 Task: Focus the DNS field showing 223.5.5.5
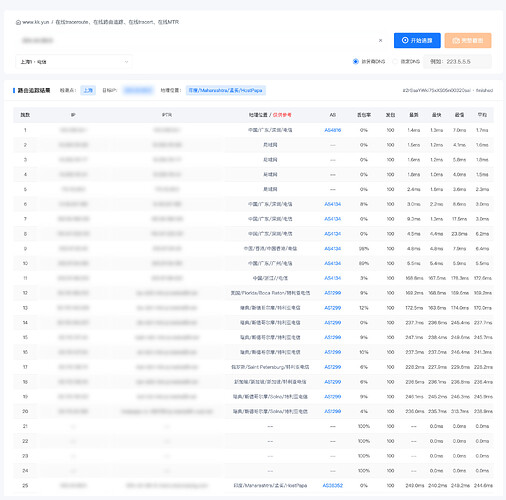coord(457,61)
